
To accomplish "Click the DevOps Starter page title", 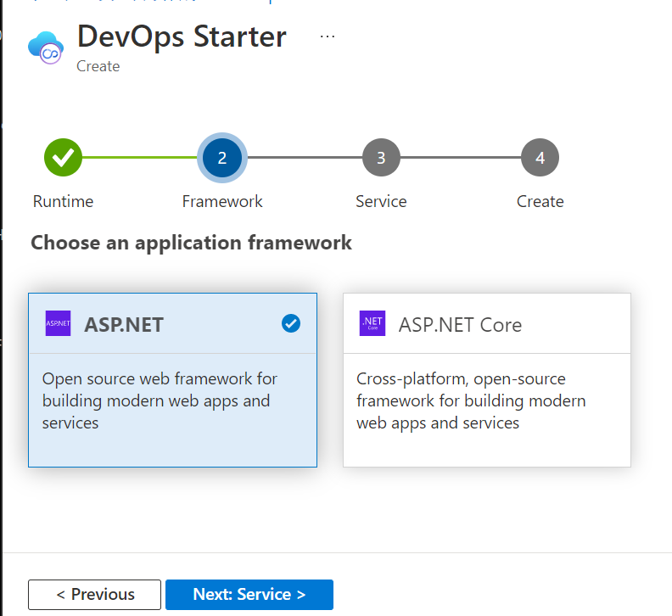I will click(x=182, y=36).
